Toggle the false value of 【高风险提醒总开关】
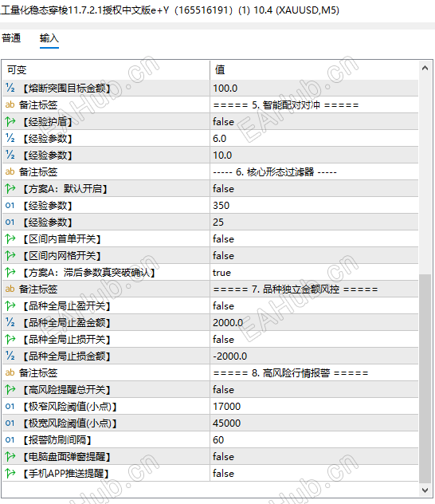Image resolution: width=435 pixels, height=504 pixels. (x=314, y=390)
